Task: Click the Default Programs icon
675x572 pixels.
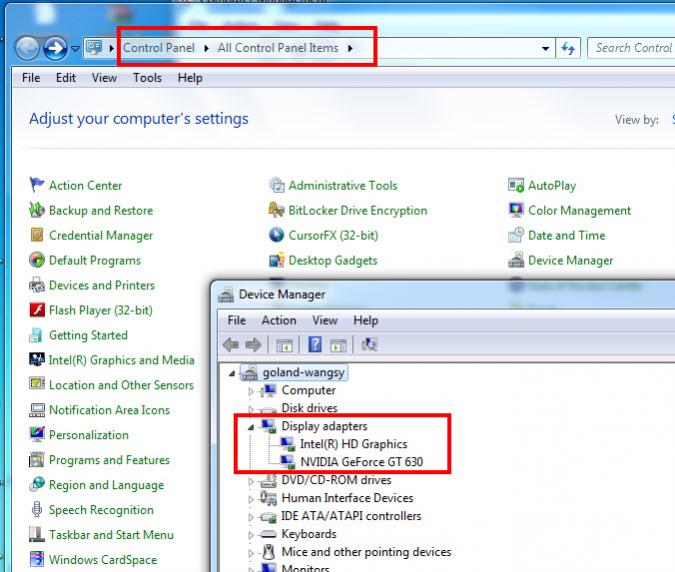Action: coord(37,260)
